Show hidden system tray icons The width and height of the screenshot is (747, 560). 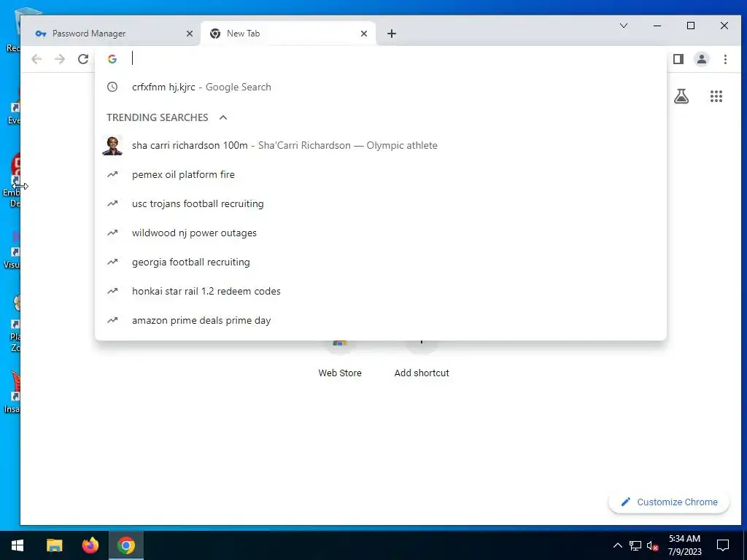[617, 545]
